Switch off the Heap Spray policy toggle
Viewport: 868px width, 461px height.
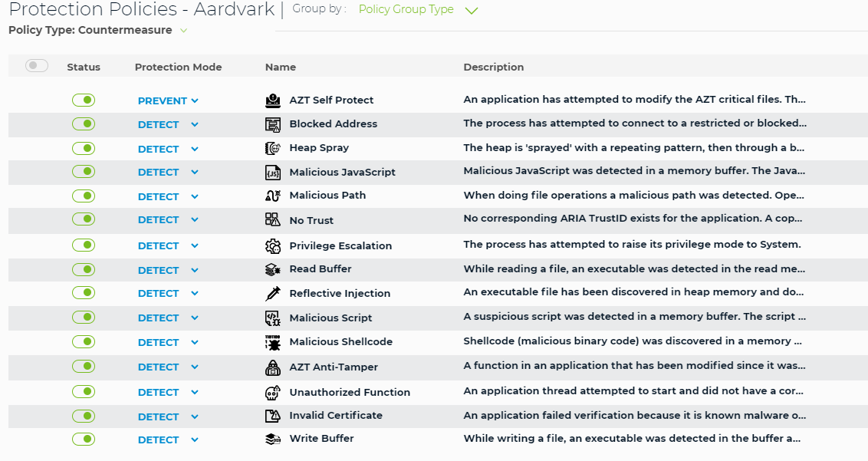click(x=84, y=149)
